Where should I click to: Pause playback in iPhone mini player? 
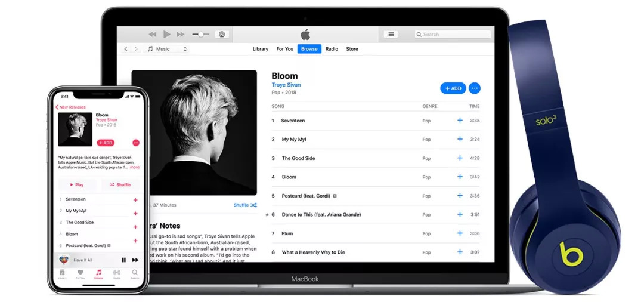coord(123,260)
